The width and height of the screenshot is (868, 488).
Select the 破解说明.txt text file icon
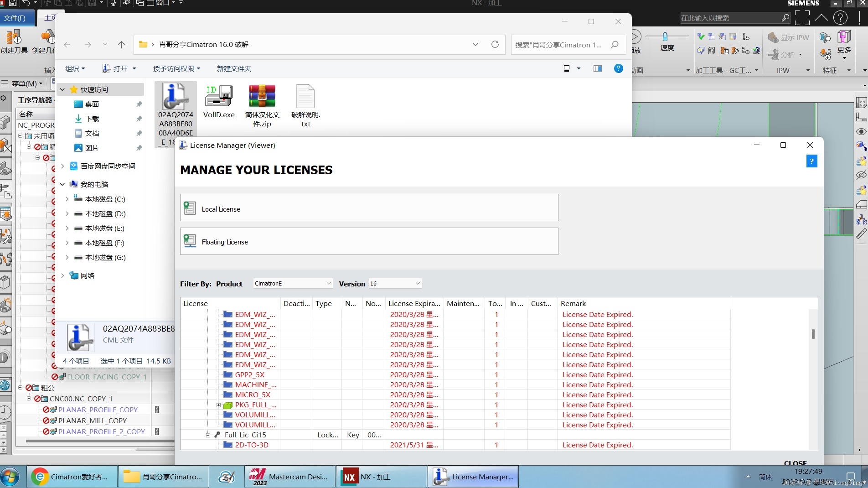pos(305,96)
